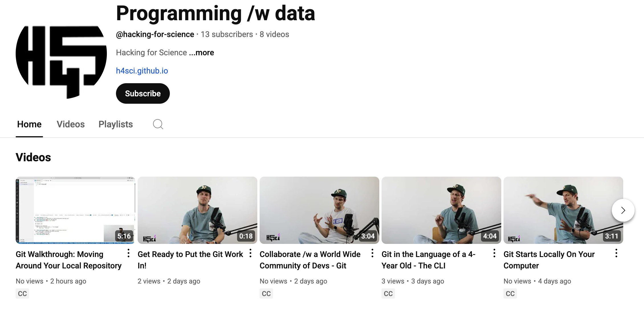This screenshot has width=644, height=314.
Task: Click the H4Sci channel avatar logo
Action: coord(61,61)
